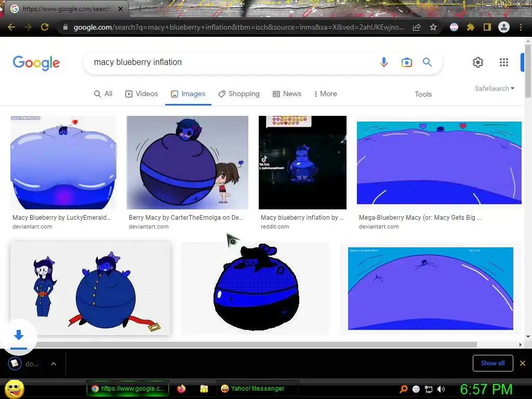Start voice search with the microphone icon

click(x=384, y=62)
